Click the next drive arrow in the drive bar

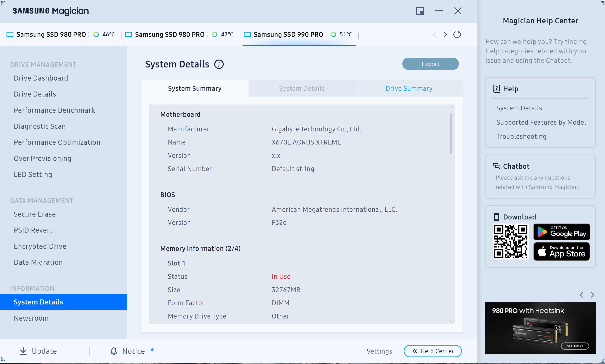tap(445, 34)
